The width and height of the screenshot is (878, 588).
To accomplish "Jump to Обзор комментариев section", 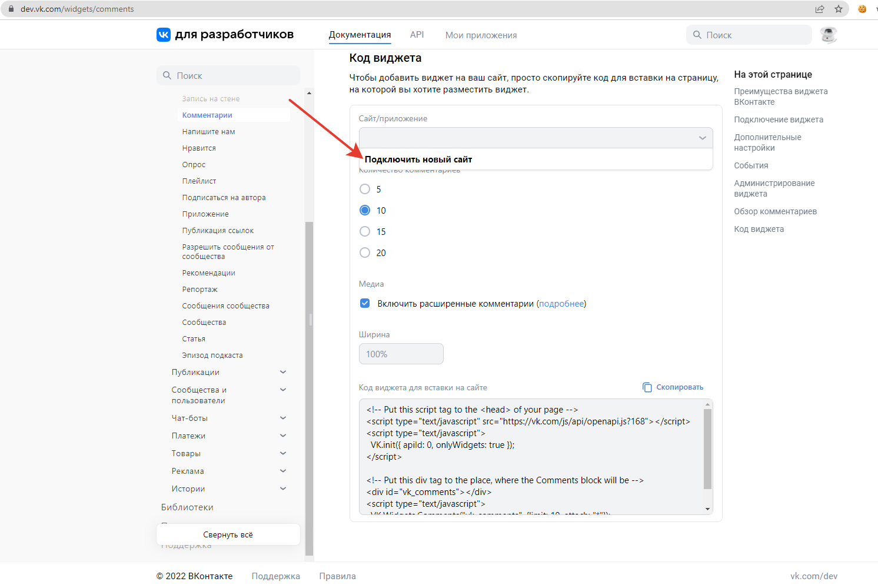I will pyautogui.click(x=775, y=211).
